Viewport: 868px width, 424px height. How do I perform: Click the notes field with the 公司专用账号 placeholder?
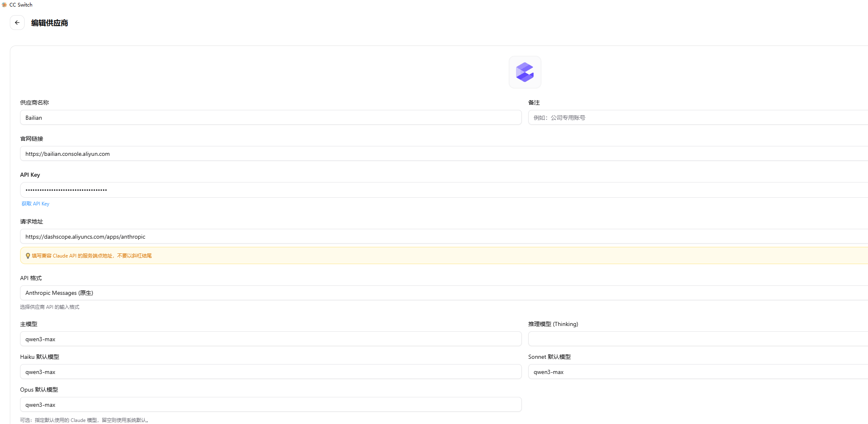[x=698, y=118]
